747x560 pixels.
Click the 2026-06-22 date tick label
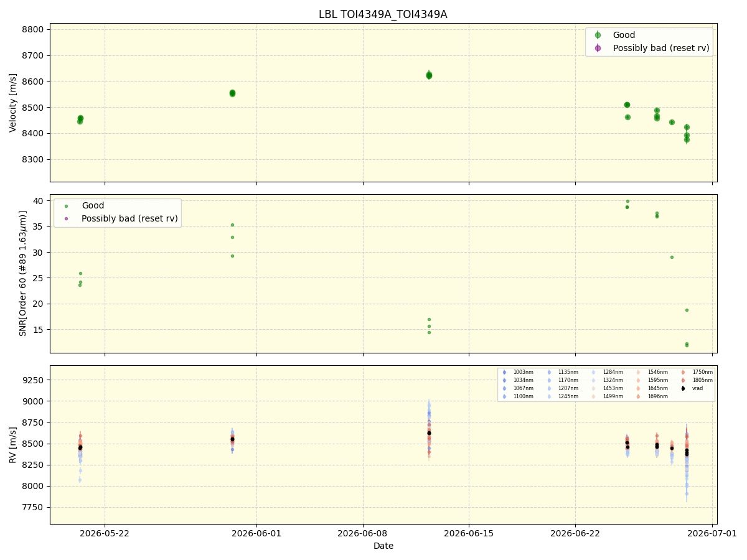pyautogui.click(x=575, y=533)
